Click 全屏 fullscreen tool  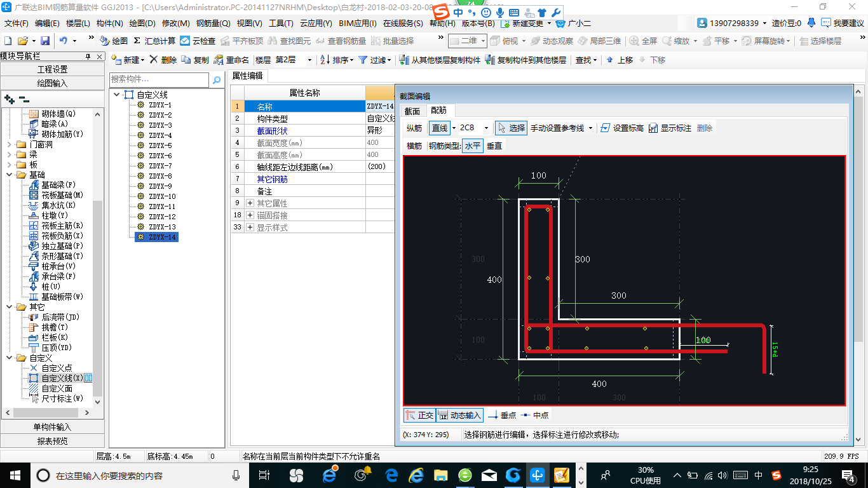[x=643, y=41]
